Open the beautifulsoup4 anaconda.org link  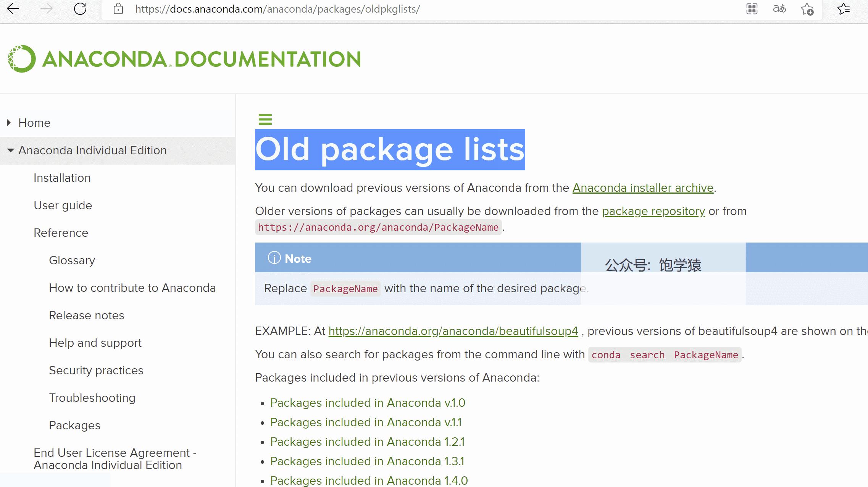453,331
